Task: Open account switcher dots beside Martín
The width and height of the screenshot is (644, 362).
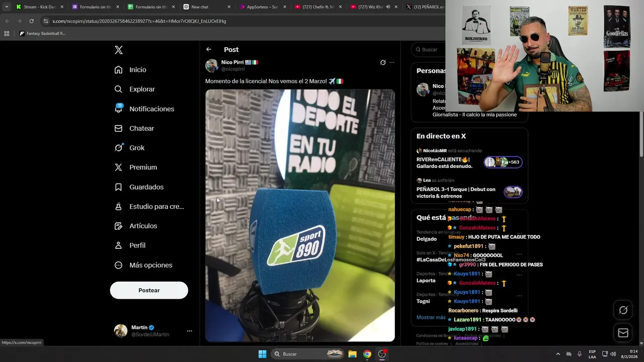Action: point(190,331)
